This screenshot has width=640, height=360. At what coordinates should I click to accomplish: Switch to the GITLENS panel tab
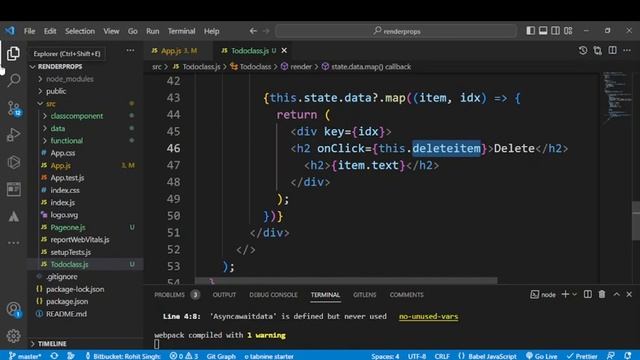click(x=364, y=295)
